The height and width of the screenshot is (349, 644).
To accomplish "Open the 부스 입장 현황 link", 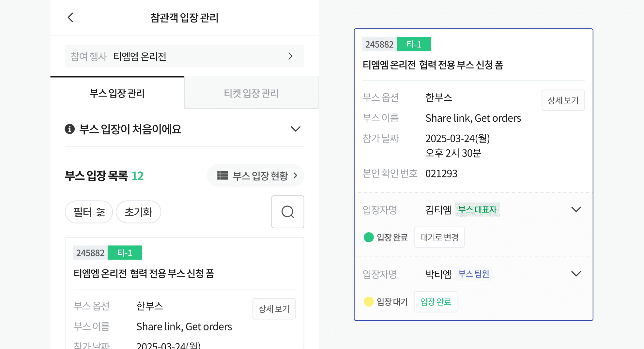I will point(255,175).
